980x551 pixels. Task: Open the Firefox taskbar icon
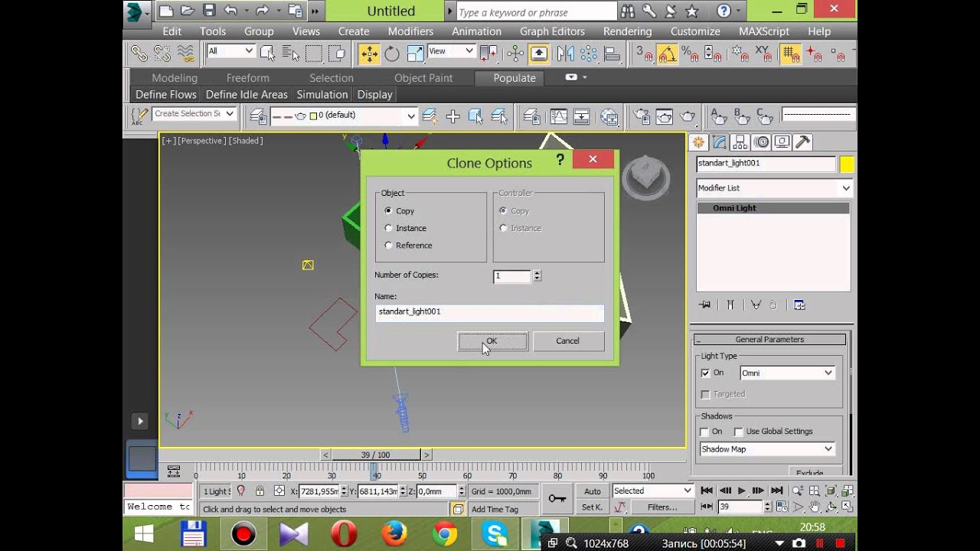(394, 533)
